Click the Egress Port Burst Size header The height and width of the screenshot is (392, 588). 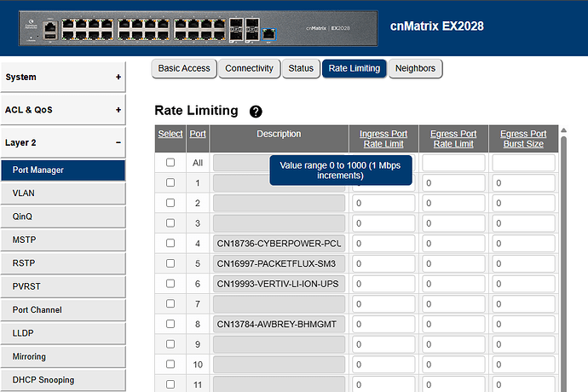click(522, 139)
